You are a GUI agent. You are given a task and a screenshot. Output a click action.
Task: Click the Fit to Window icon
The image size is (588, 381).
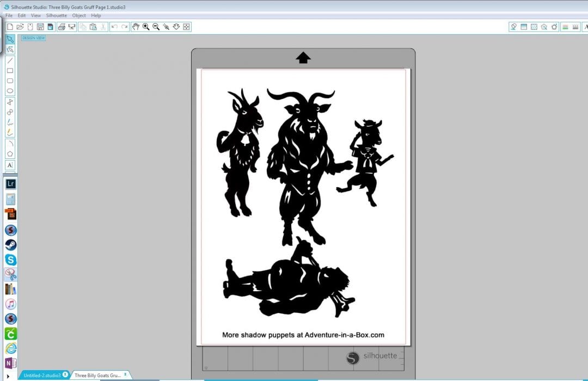click(186, 27)
